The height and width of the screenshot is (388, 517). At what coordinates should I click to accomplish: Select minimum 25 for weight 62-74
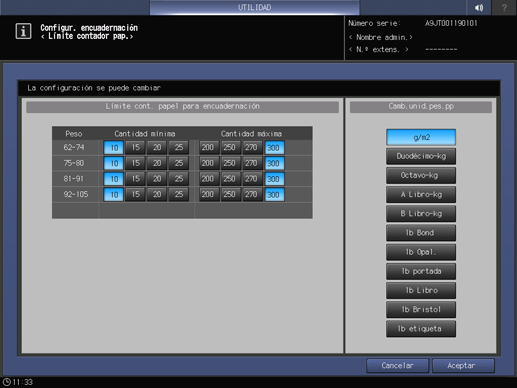[179, 147]
